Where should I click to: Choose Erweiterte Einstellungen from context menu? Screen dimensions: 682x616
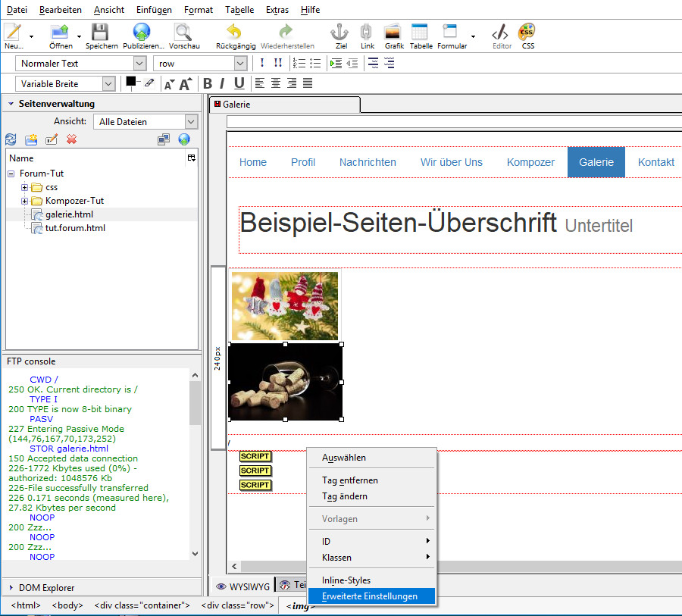pyautogui.click(x=370, y=596)
